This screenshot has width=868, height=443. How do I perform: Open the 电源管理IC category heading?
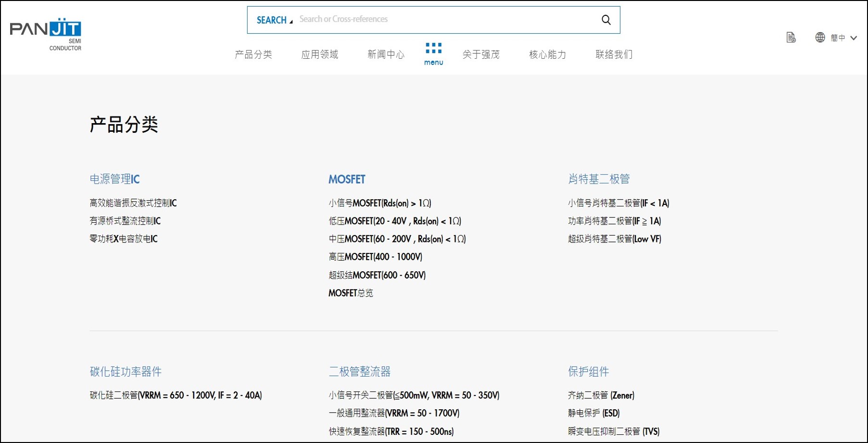click(x=114, y=179)
